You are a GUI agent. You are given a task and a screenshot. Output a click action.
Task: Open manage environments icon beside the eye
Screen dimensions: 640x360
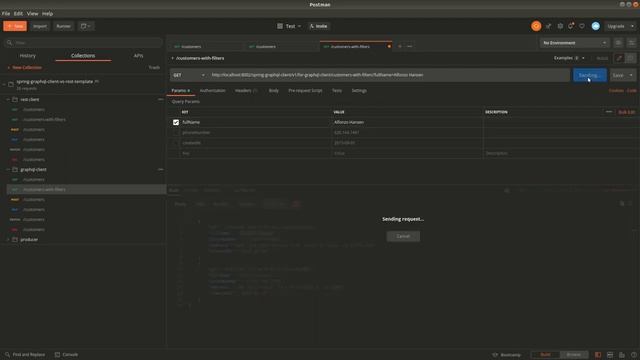631,43
